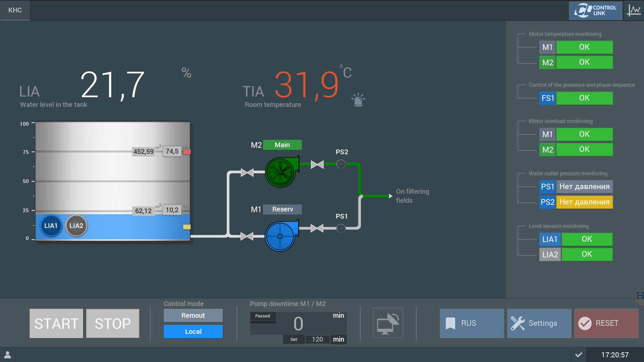Click the M2 inlet valve
Viewport: 644px width, 362px height.
point(247,173)
